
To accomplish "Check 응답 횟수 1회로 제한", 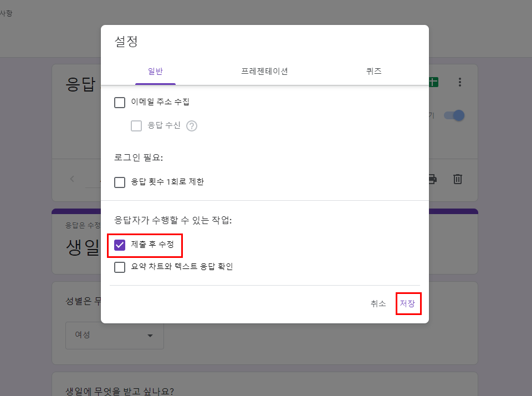I will 119,182.
